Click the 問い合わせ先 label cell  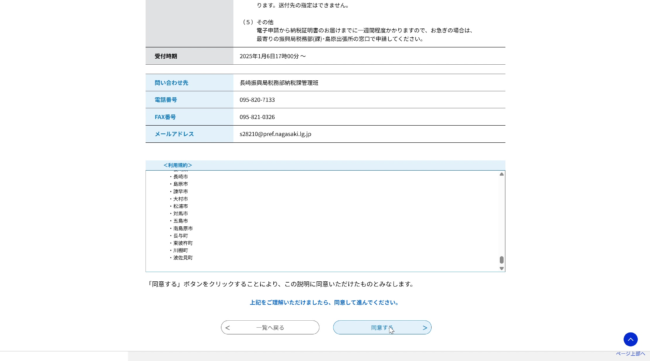coord(189,82)
